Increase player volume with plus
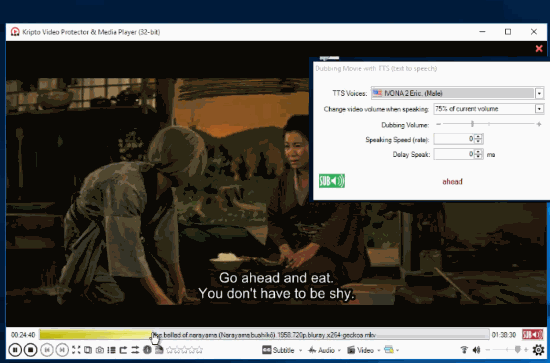The image size is (550, 363). click(526, 350)
